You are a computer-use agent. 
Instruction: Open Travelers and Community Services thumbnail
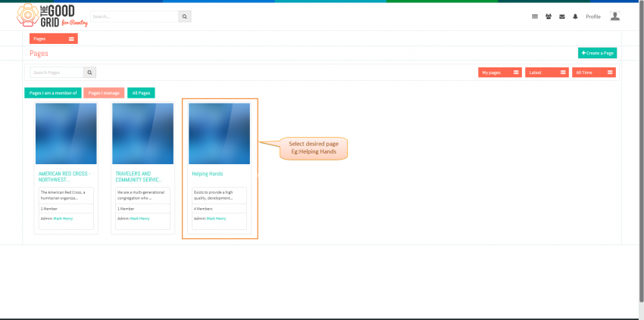[x=142, y=133]
